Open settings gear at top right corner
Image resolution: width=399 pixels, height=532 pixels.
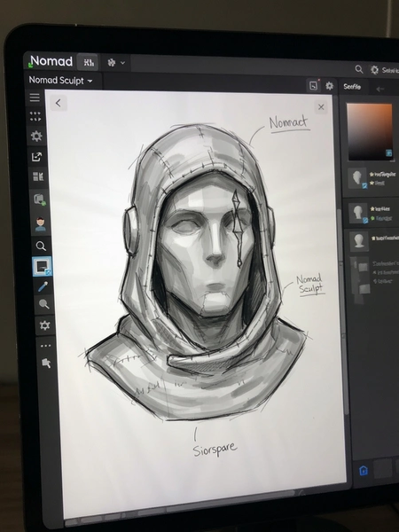point(374,70)
